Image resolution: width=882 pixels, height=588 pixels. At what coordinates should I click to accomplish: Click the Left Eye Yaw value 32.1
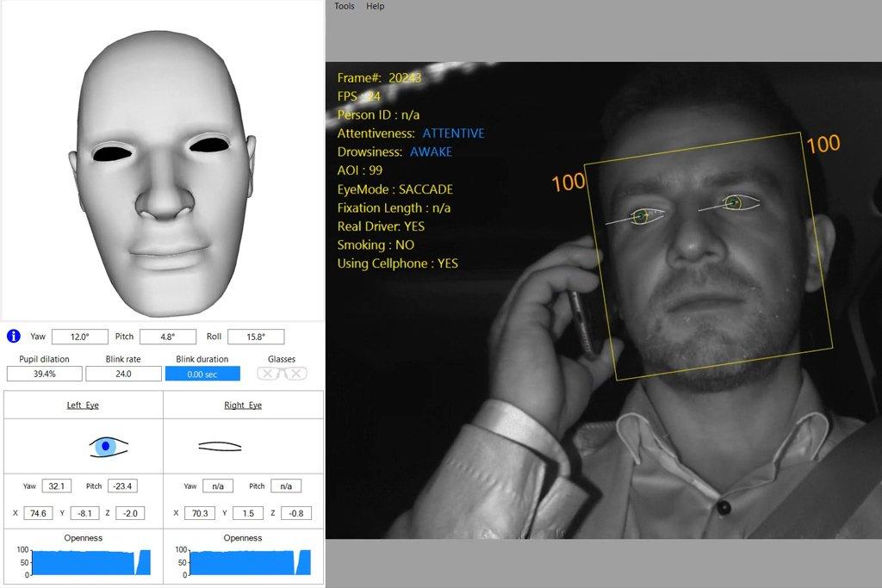(57, 486)
